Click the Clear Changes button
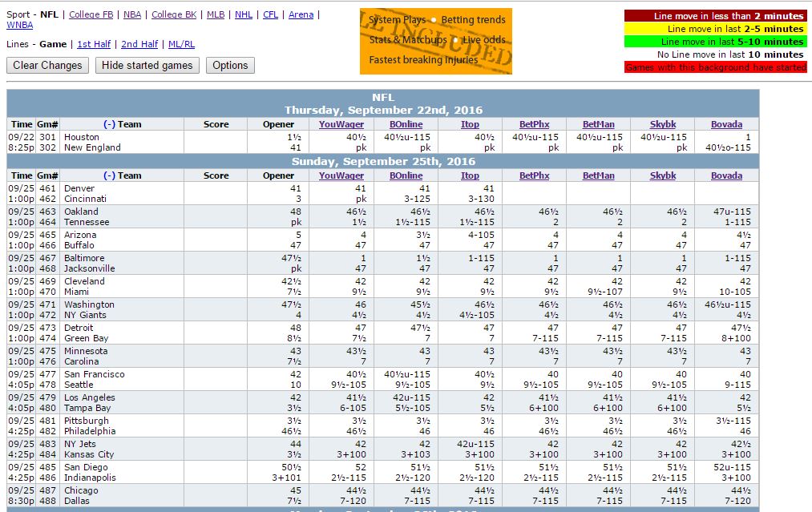This screenshot has width=812, height=512. [x=47, y=66]
